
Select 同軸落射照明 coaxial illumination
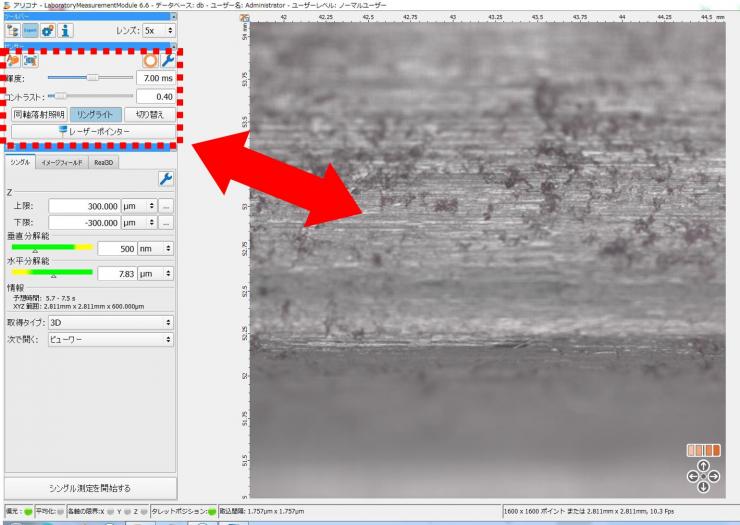39,114
